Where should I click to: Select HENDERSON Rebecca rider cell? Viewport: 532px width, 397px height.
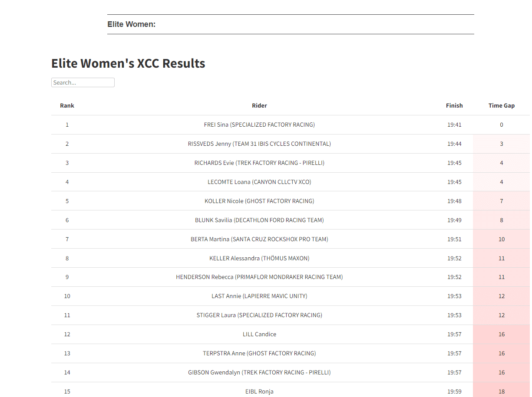(x=259, y=277)
